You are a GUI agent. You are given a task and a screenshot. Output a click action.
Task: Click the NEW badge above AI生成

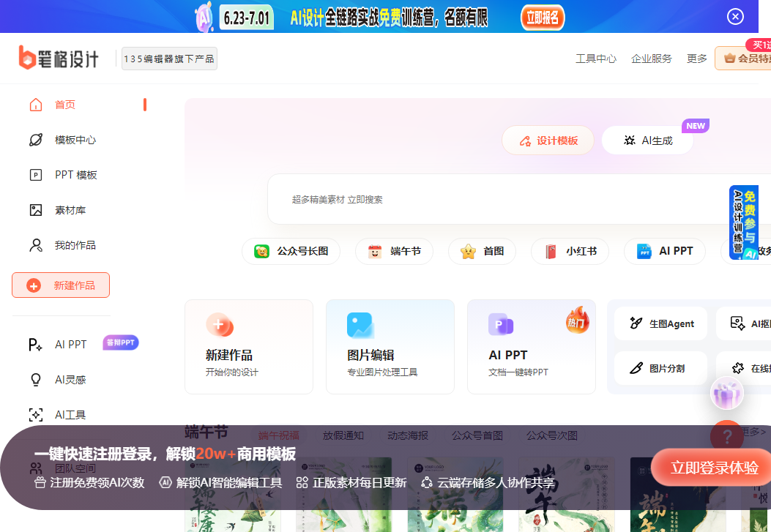[696, 126]
